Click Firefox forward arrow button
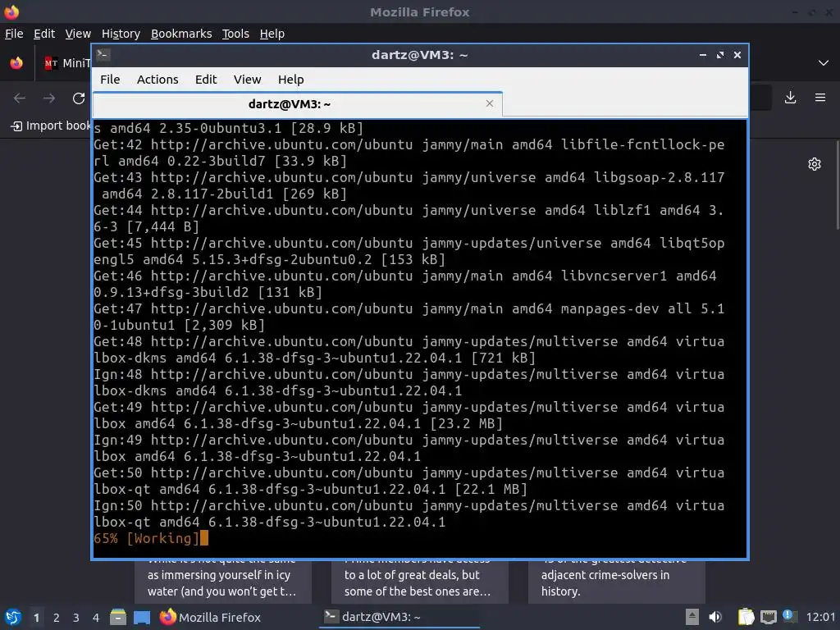The image size is (840, 630). (x=49, y=98)
